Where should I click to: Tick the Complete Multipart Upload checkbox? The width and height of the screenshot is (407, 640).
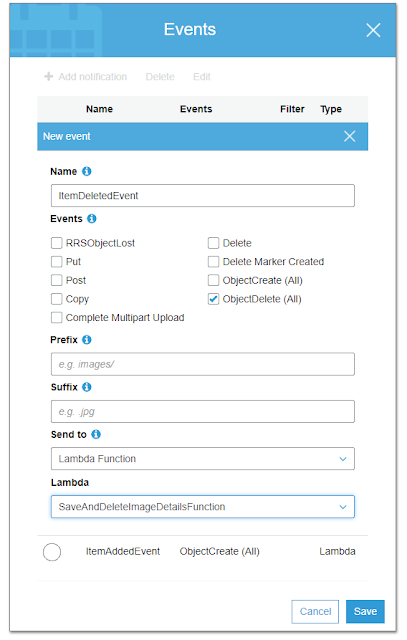point(56,318)
